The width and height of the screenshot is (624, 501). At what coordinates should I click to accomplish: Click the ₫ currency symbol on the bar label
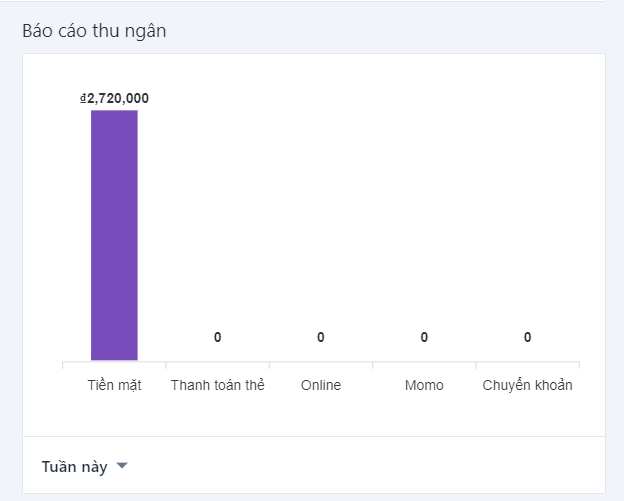tap(84, 98)
